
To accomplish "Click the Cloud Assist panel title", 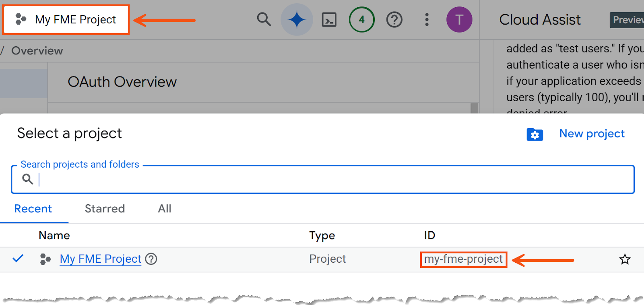I will click(540, 19).
